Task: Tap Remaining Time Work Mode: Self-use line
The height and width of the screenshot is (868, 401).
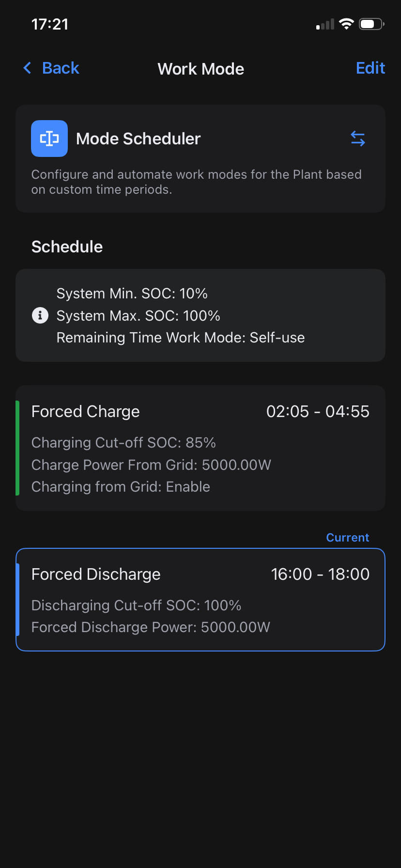Action: pos(181,338)
